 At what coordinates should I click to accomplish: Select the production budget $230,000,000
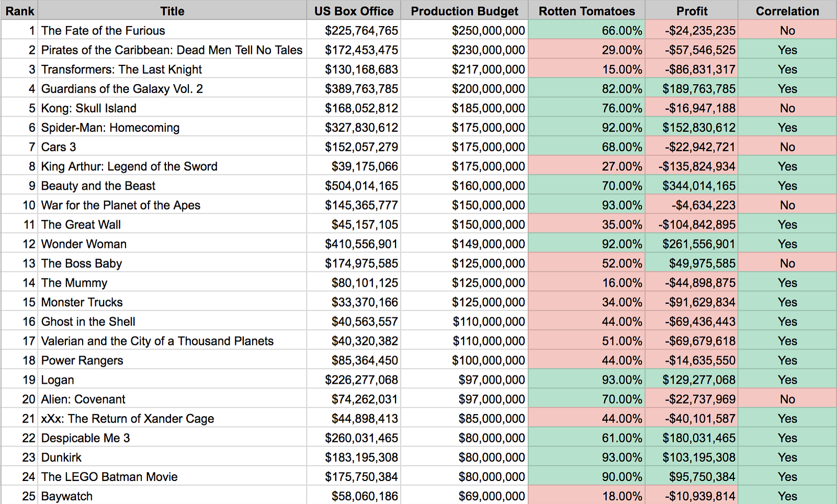[465, 50]
